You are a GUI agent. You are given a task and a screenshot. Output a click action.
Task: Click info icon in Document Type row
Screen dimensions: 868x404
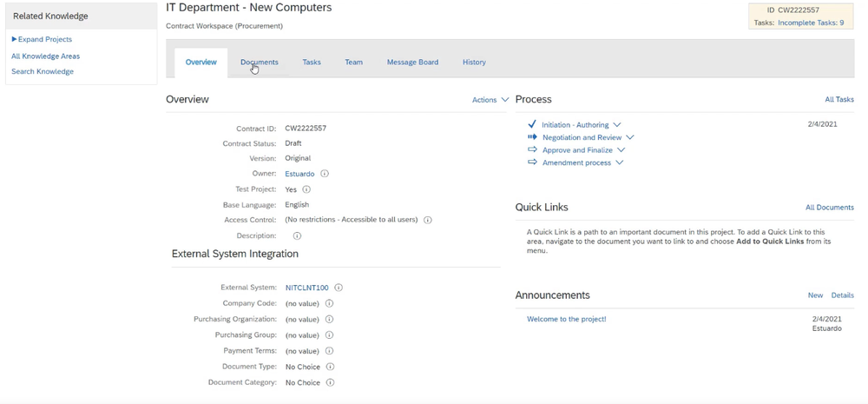(330, 367)
